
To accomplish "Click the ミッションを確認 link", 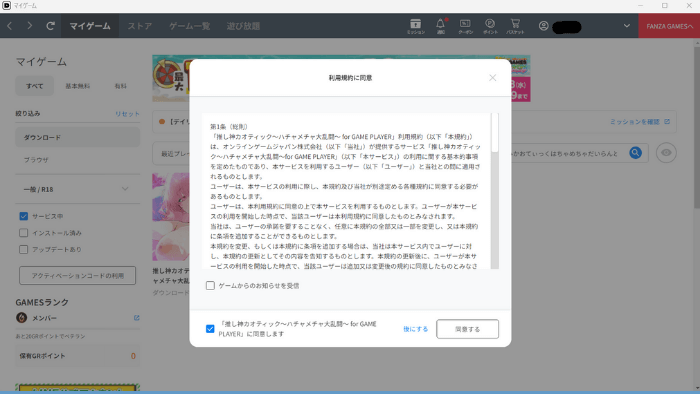I will click(x=640, y=122).
